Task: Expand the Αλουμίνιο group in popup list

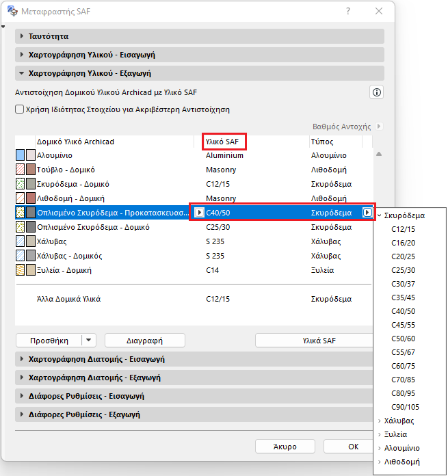Action: [380, 448]
